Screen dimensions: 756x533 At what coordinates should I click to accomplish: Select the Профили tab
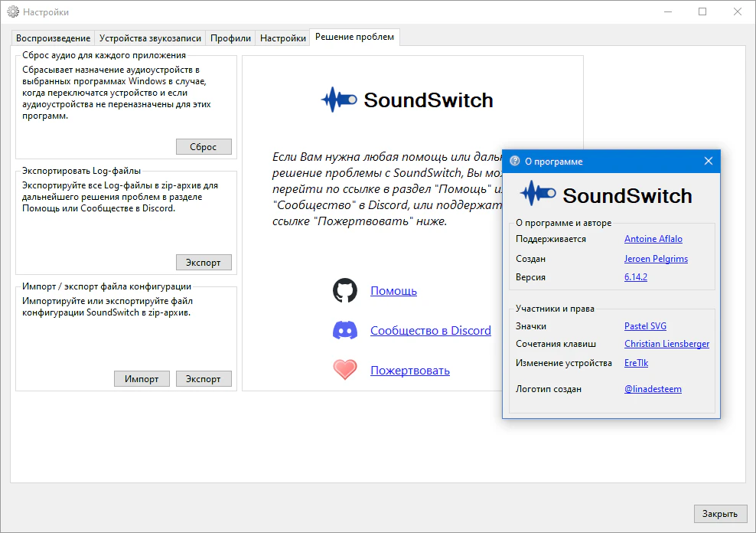pos(230,38)
